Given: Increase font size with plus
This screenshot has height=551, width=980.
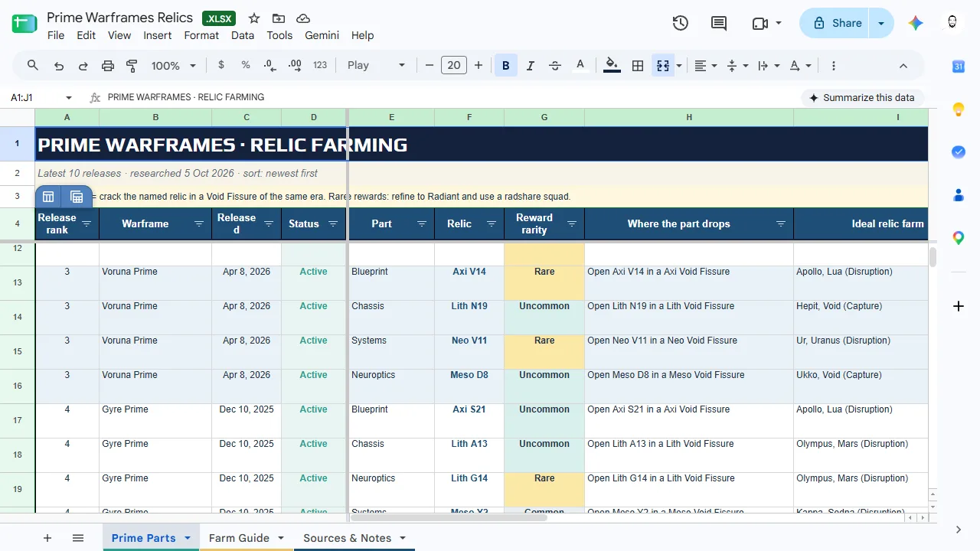Looking at the screenshot, I should (x=479, y=66).
